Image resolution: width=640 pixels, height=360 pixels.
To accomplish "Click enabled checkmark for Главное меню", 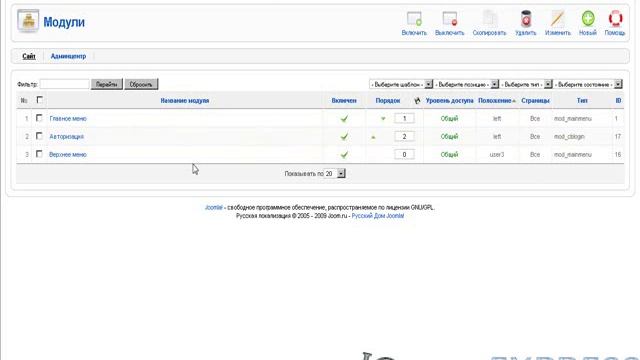I will (x=344, y=119).
